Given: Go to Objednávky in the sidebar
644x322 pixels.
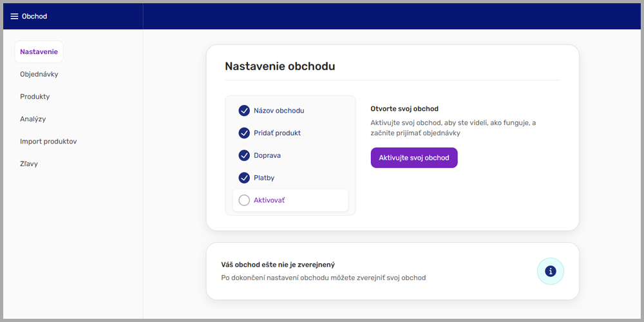Looking at the screenshot, I should [x=39, y=74].
